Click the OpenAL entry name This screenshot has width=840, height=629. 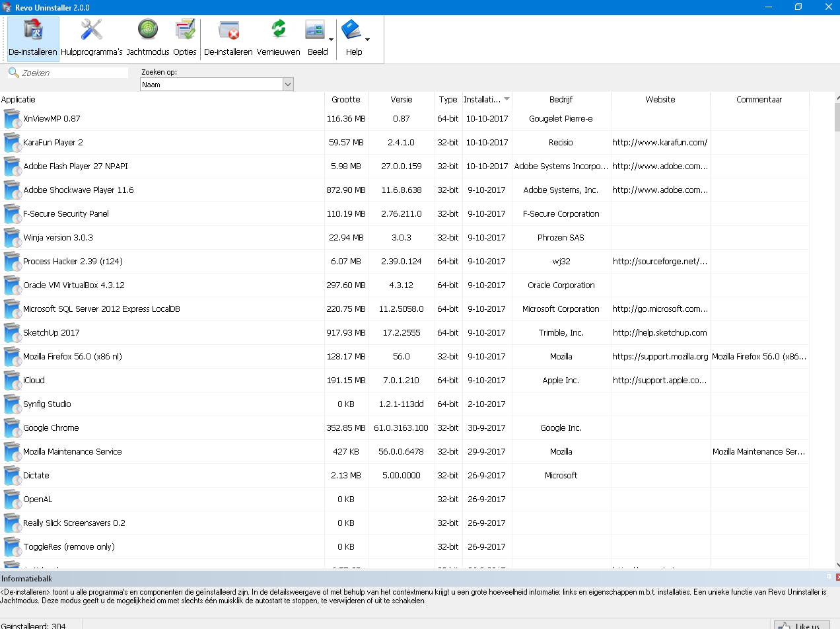click(x=38, y=499)
